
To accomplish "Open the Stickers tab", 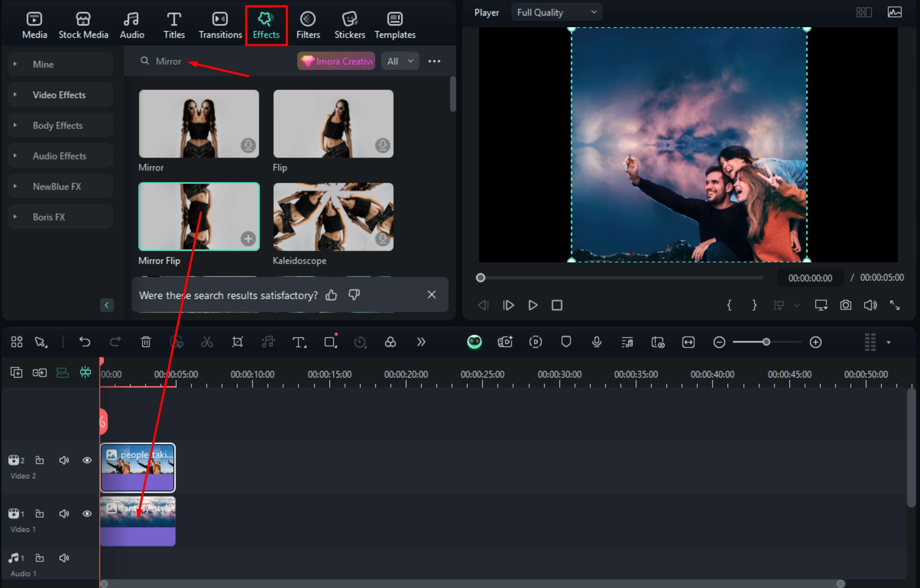I will click(x=349, y=25).
